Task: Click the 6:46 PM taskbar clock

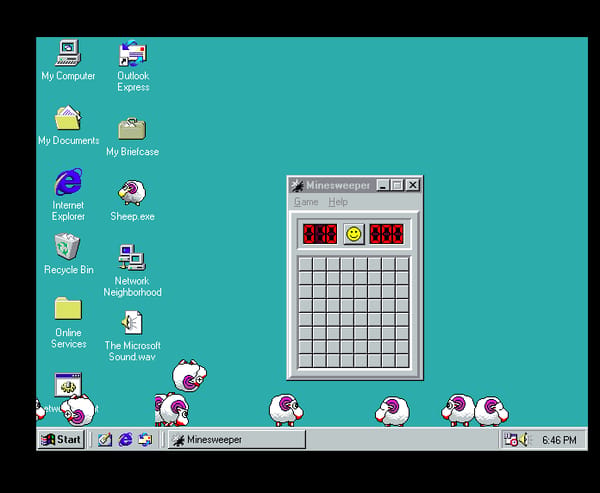Action: [x=559, y=440]
